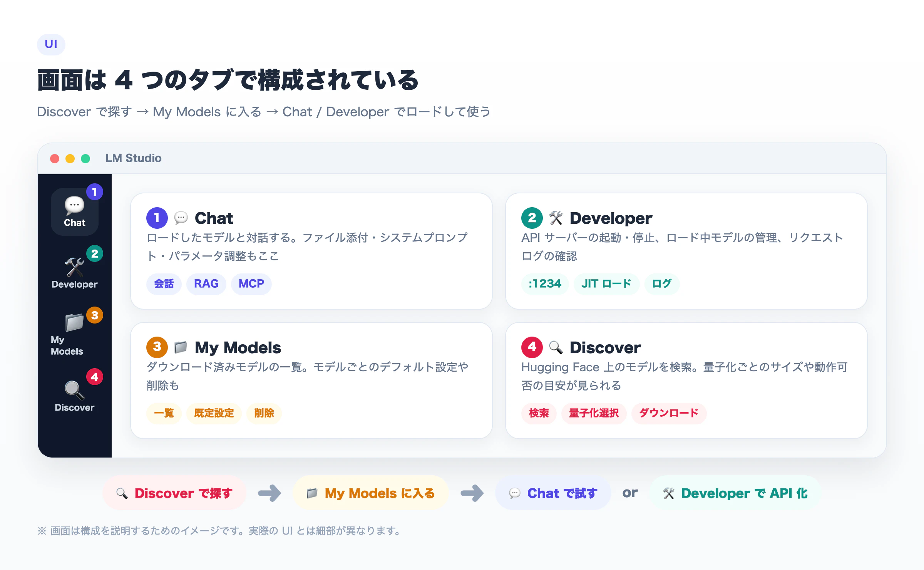
Task: Open the Discover magnifier sidebar tab
Action: 75,397
